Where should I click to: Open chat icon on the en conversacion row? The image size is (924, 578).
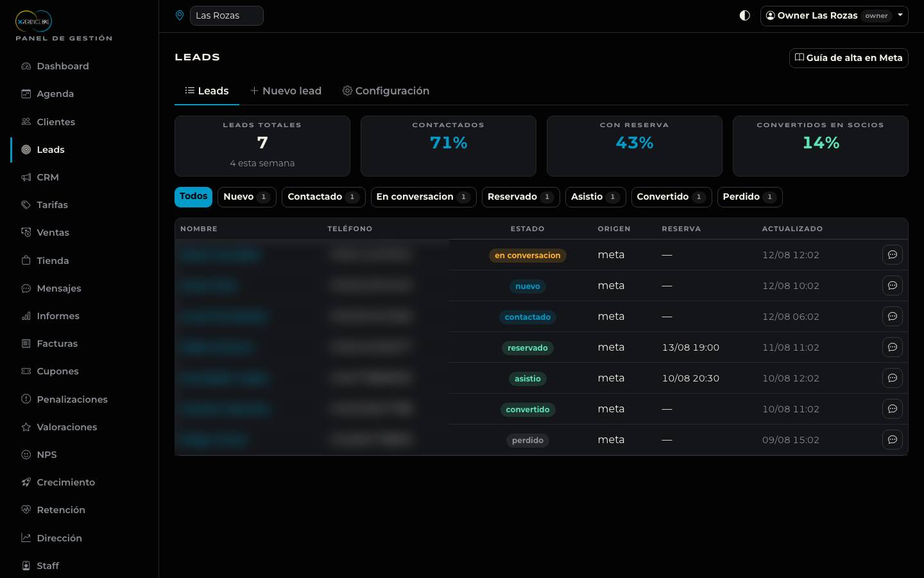[x=893, y=255]
